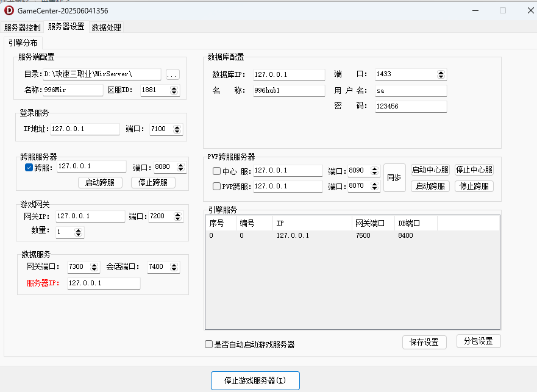Click the 启动中心服 button
Screen dimensions: 537x392
[430, 170]
